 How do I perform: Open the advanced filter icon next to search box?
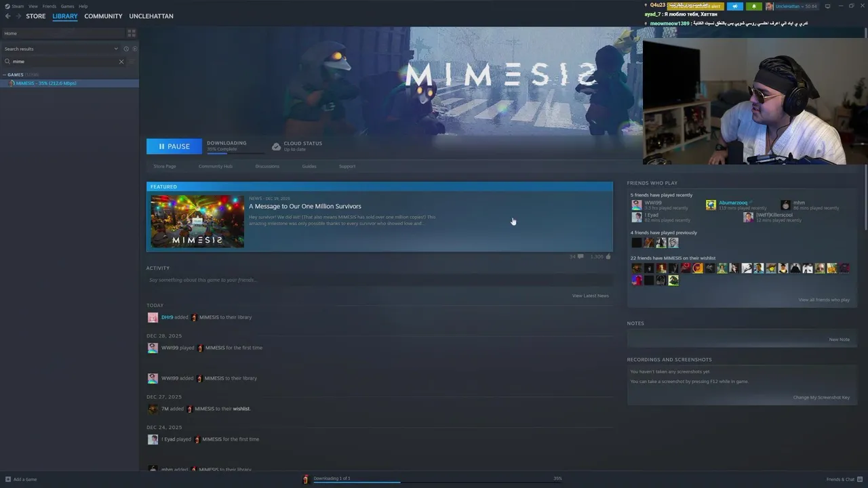132,62
